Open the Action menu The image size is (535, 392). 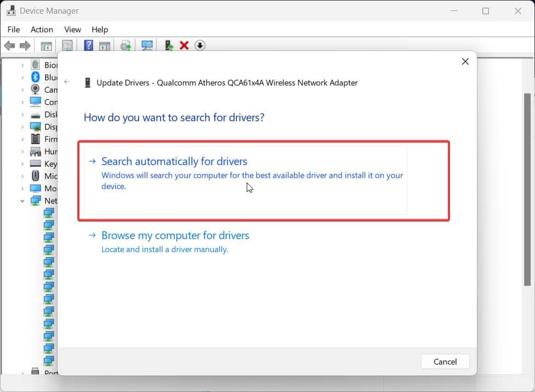pyautogui.click(x=42, y=30)
